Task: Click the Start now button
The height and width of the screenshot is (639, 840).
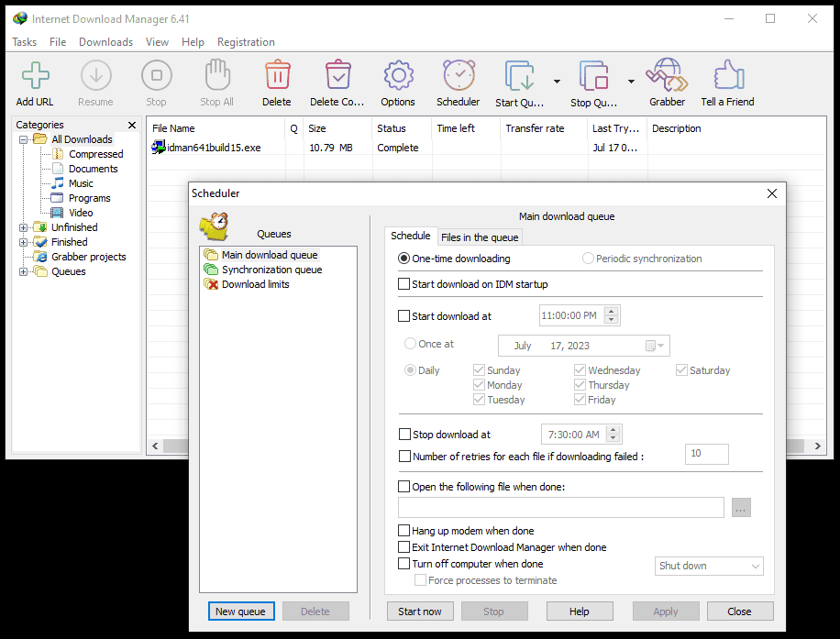Action: pos(420,611)
